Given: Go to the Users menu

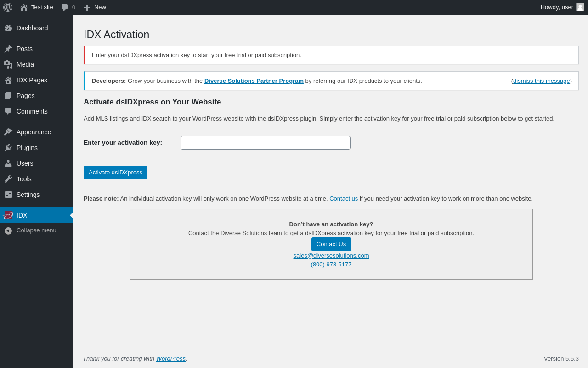Looking at the screenshot, I should [x=37, y=163].
